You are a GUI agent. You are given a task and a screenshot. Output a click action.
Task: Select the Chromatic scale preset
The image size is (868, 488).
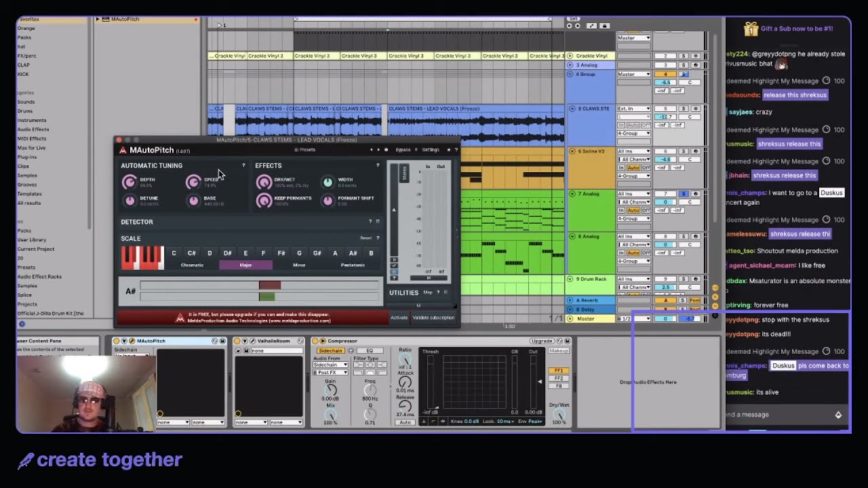192,265
